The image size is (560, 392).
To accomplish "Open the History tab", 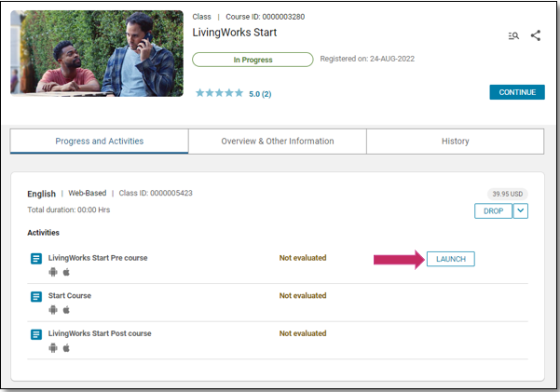I will [x=456, y=142].
